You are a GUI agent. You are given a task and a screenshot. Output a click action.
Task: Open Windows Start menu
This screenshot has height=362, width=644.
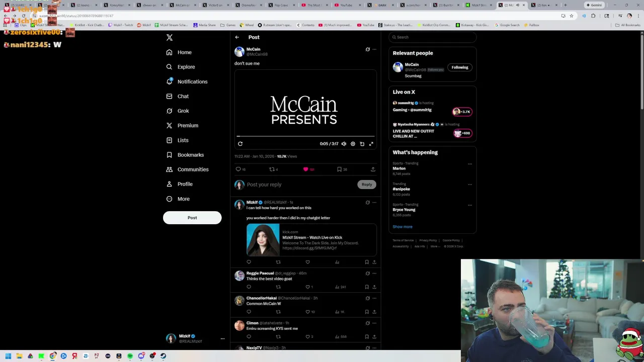point(8,356)
